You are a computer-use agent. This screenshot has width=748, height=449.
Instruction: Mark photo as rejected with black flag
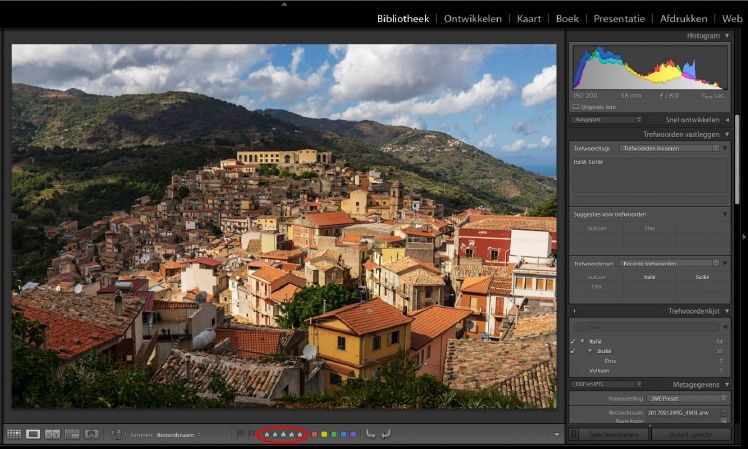coord(251,434)
